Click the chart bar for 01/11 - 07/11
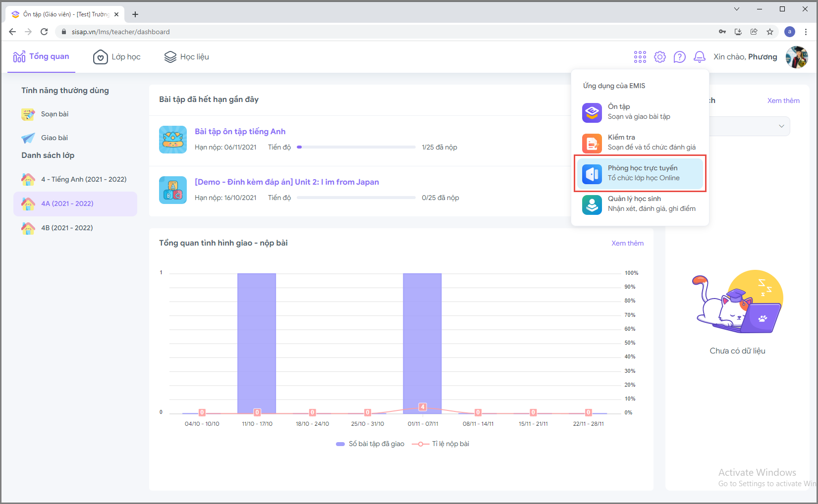 [x=422, y=344]
